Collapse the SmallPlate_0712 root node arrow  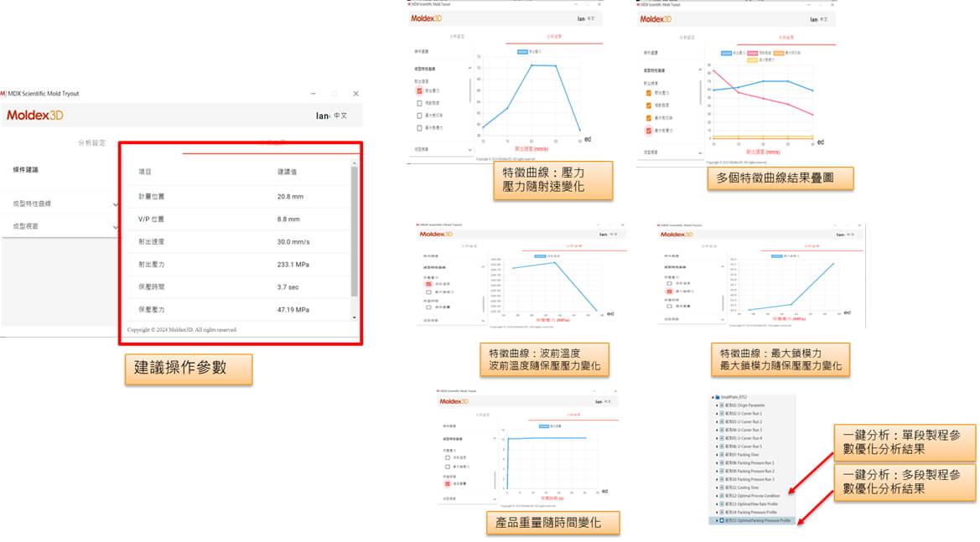click(x=713, y=397)
